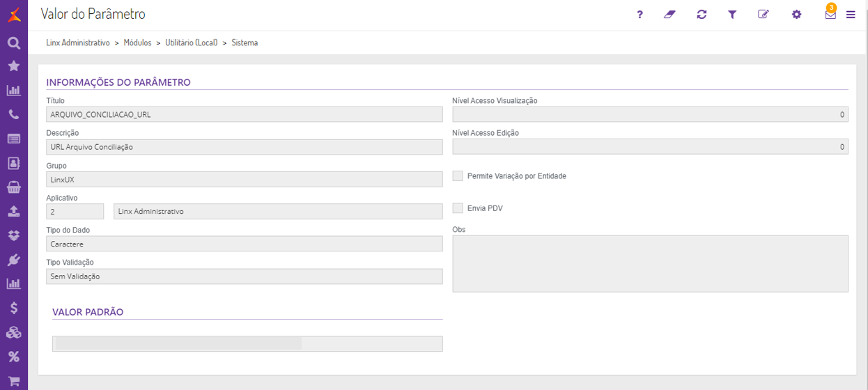Image resolution: width=868 pixels, height=390 pixels.
Task: Toggle the Envia PDV checkbox
Action: 458,208
